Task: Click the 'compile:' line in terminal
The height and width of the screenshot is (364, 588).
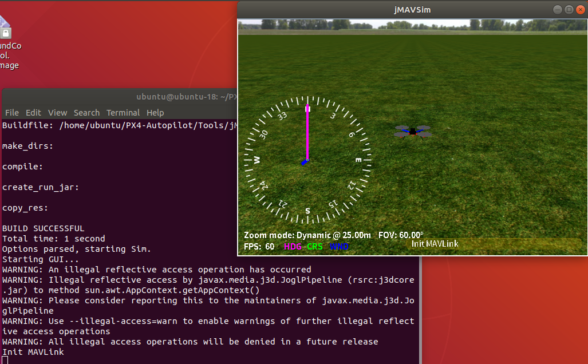Action: [x=22, y=167]
